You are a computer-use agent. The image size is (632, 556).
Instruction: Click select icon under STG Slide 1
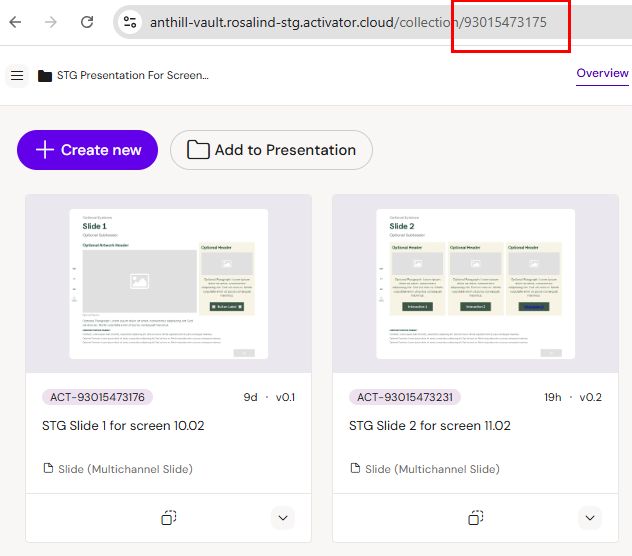(169, 517)
